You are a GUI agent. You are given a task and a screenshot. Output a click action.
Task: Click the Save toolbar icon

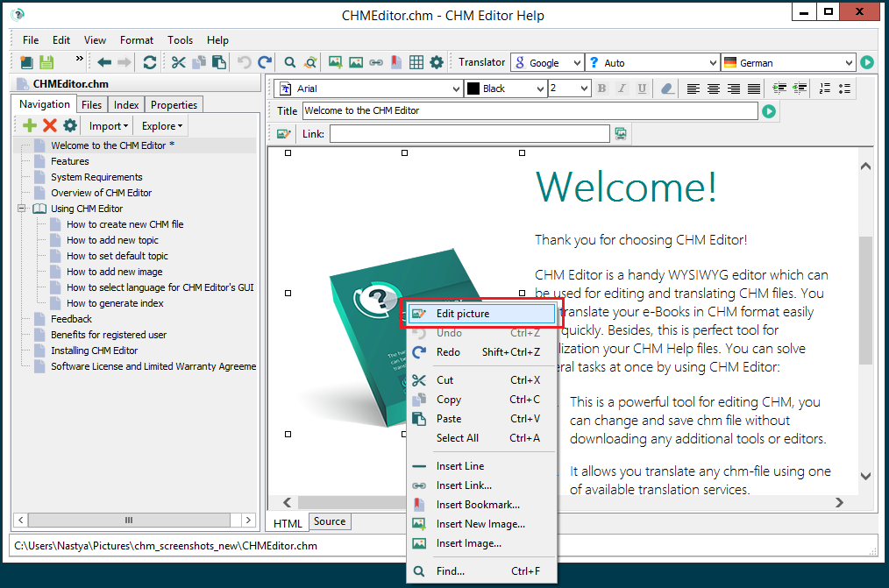(x=46, y=62)
